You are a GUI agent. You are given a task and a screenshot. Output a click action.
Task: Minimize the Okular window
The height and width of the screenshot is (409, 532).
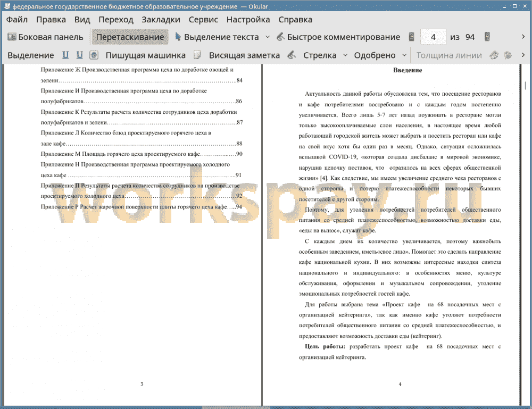[x=504, y=6]
